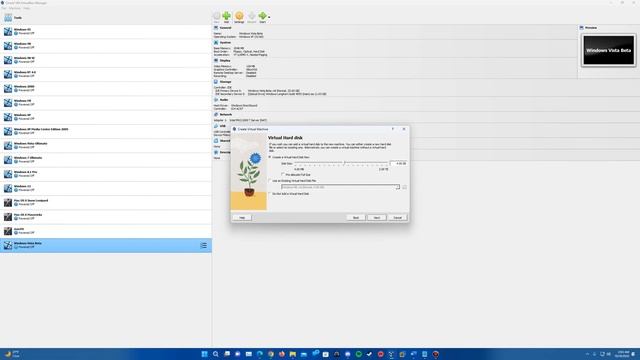The image size is (640, 360).
Task: Click the Disk Size slider handle
Action: (344, 163)
